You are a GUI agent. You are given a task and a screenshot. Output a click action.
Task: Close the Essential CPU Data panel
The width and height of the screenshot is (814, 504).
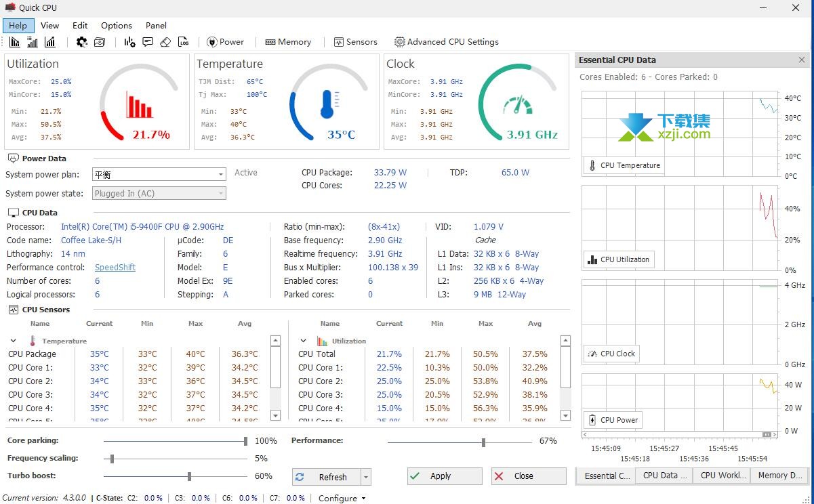(802, 60)
